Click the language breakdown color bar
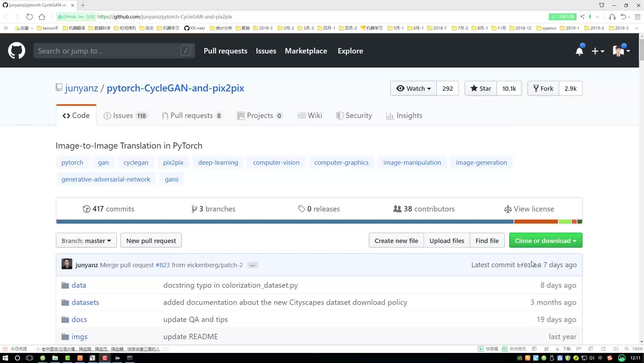Screen dimensions: 644x363 click(x=319, y=221)
